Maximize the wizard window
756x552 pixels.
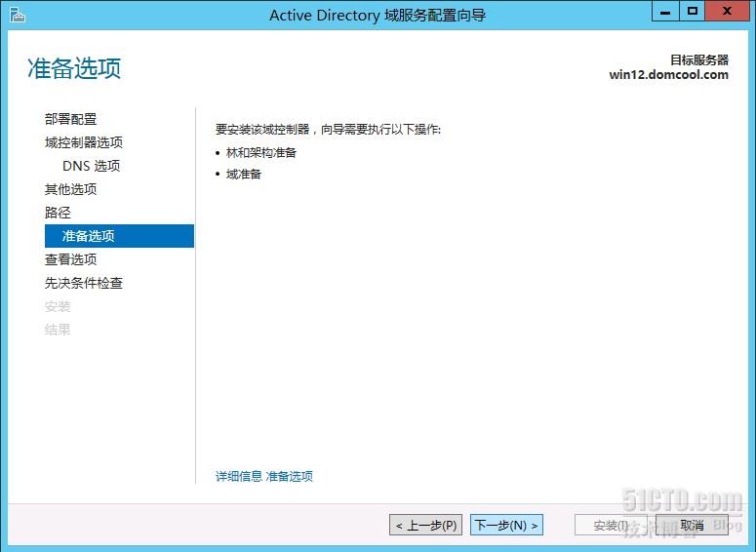pyautogui.click(x=693, y=12)
